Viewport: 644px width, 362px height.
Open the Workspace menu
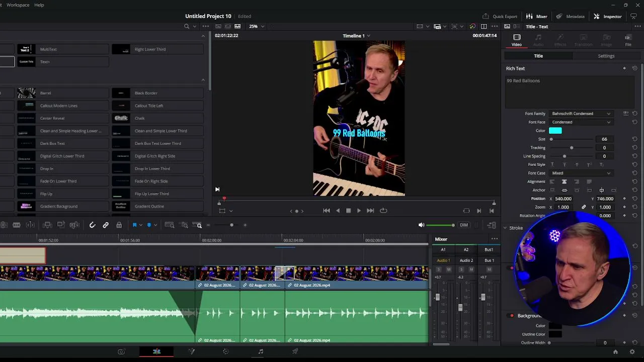[x=18, y=5]
